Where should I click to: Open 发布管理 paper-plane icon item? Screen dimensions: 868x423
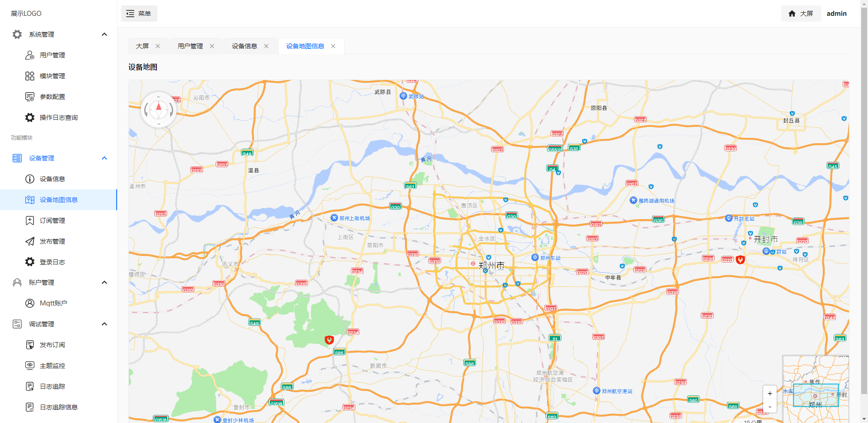point(30,241)
